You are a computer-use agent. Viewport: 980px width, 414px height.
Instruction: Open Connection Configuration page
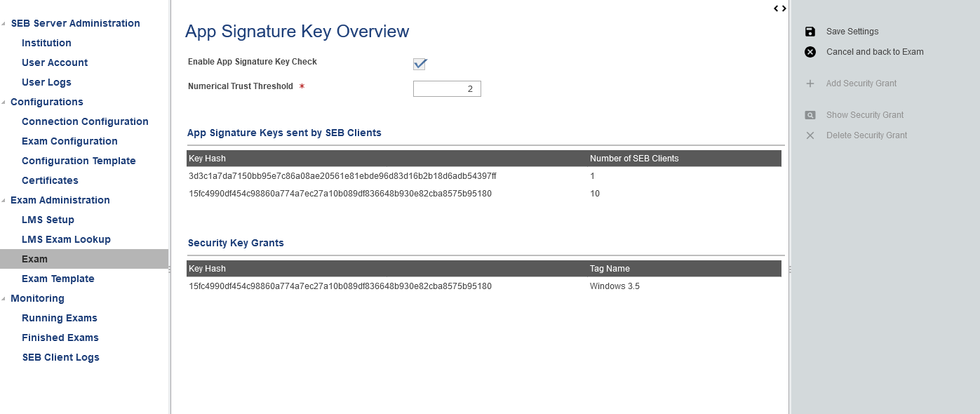(85, 121)
